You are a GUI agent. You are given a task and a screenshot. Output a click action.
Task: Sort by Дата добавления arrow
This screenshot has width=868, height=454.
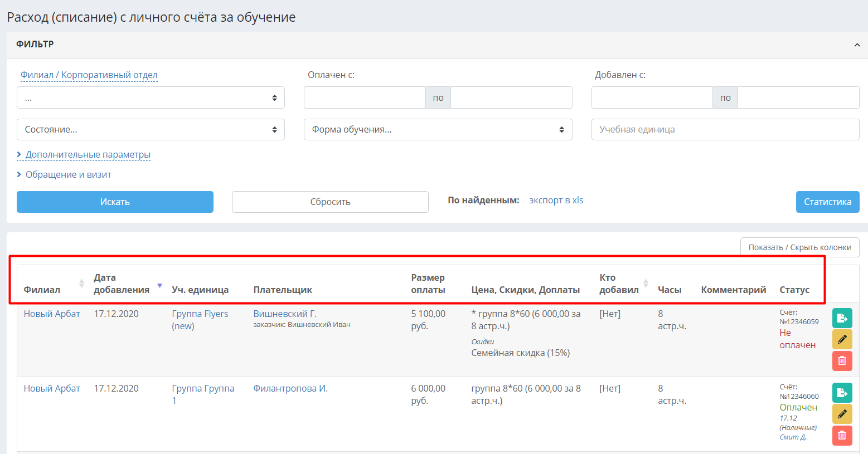point(159,285)
